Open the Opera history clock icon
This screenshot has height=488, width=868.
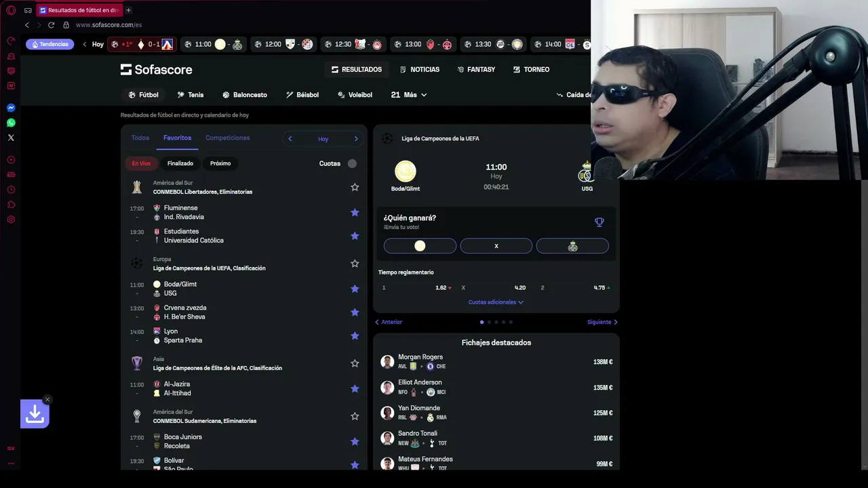point(11,190)
